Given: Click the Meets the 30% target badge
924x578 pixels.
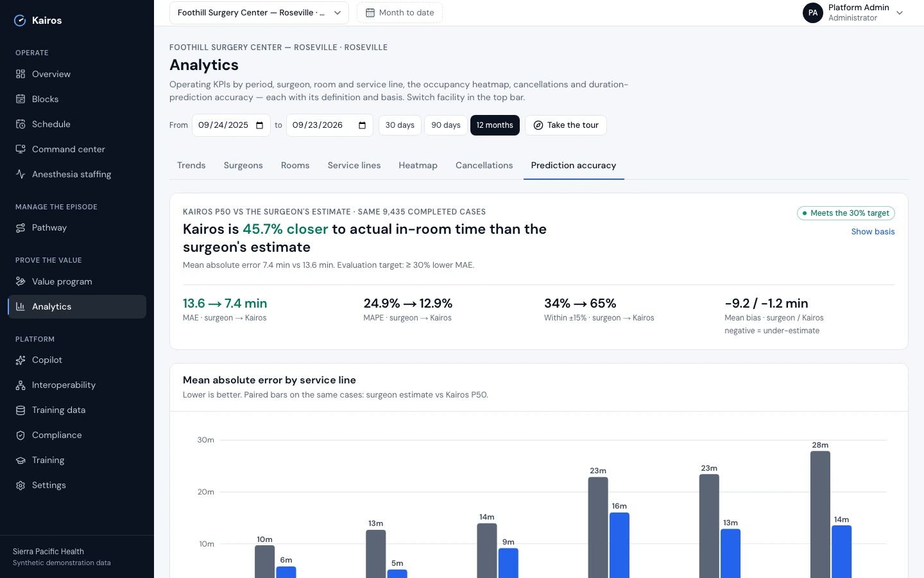Looking at the screenshot, I should pos(846,213).
